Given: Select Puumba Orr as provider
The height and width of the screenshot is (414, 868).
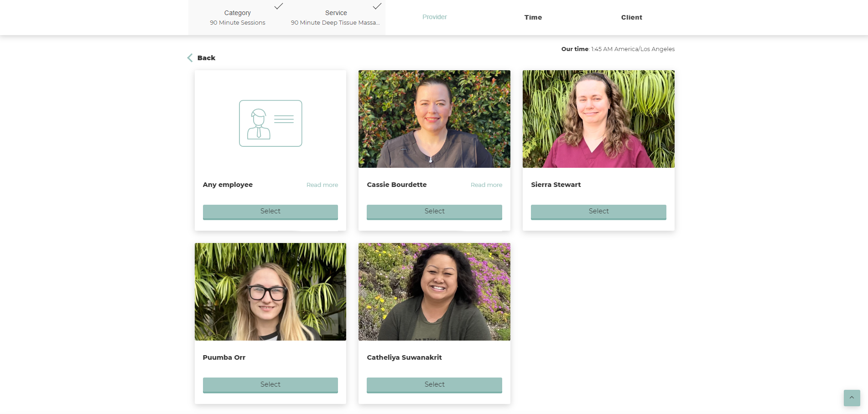Looking at the screenshot, I should pos(270,385).
